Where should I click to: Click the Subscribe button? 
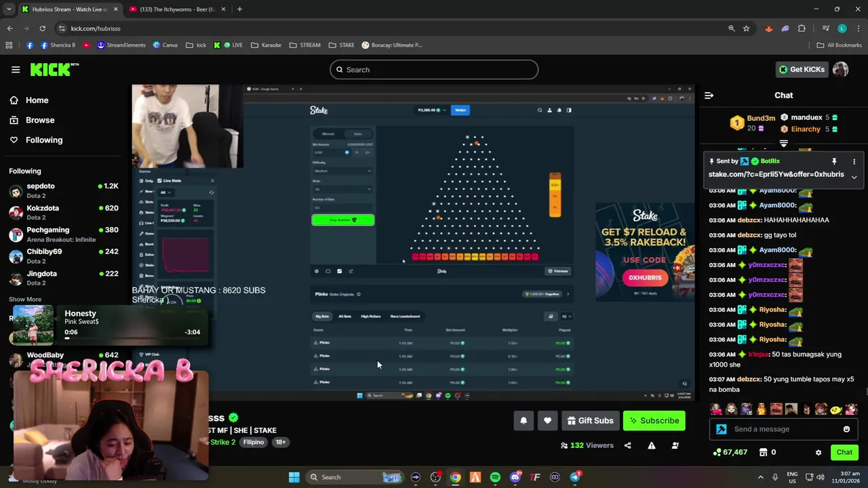(654, 421)
